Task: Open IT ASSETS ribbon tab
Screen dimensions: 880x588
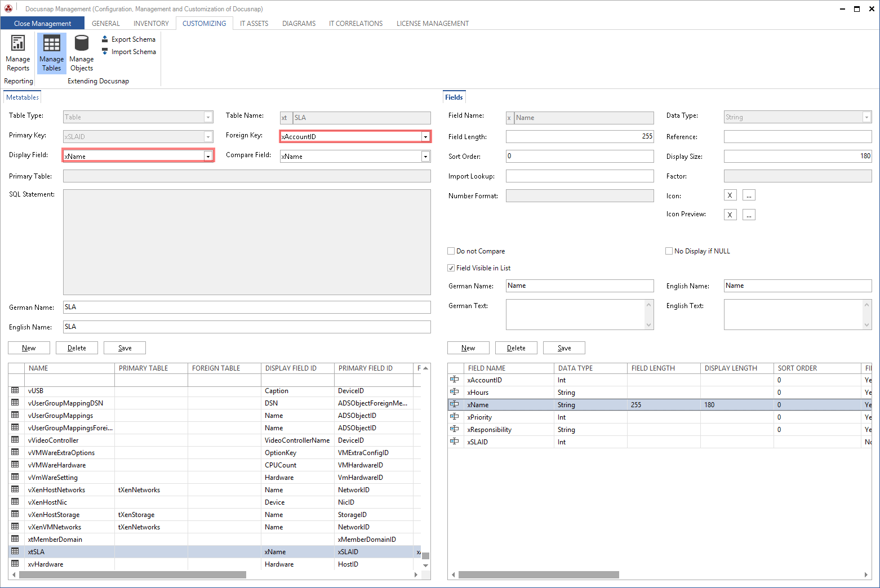Action: coord(254,24)
